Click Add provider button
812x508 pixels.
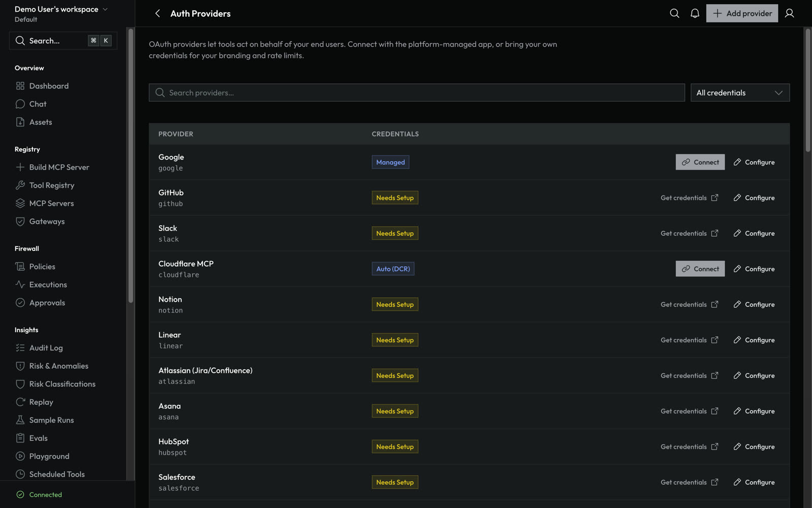coord(742,14)
